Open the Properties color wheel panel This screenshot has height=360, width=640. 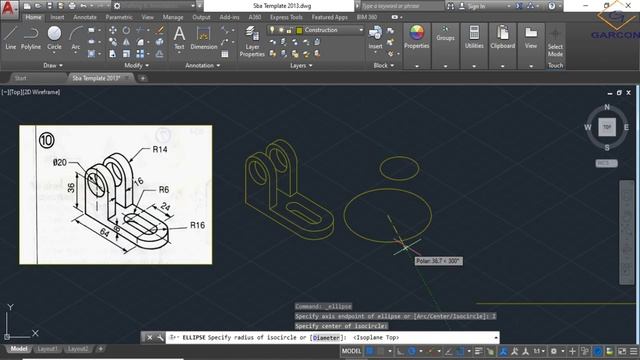click(x=417, y=37)
